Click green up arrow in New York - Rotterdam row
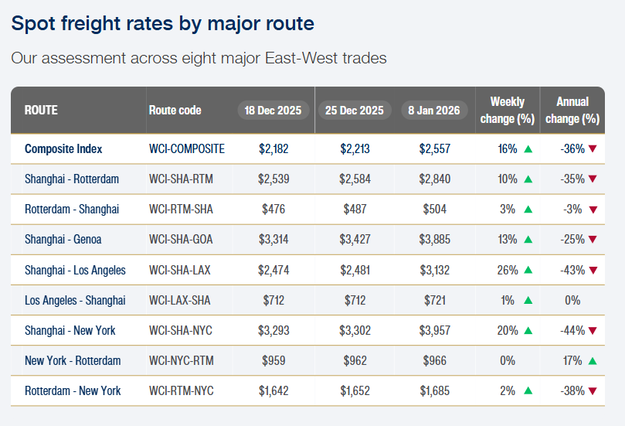Viewport: 625px width, 426px height. (x=593, y=360)
